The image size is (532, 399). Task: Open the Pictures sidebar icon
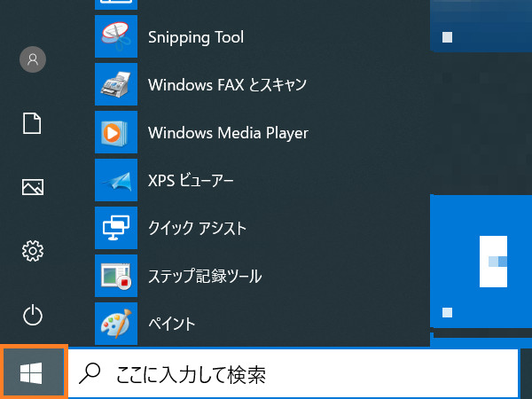pos(33,187)
